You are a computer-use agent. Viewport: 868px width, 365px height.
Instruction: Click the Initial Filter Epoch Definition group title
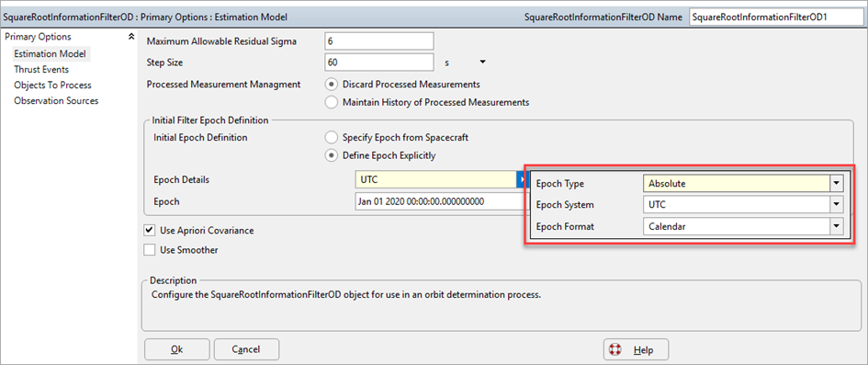pos(211,120)
